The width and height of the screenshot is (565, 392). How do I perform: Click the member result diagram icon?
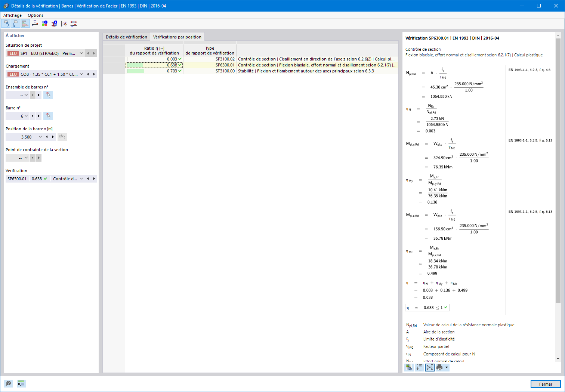(74, 24)
